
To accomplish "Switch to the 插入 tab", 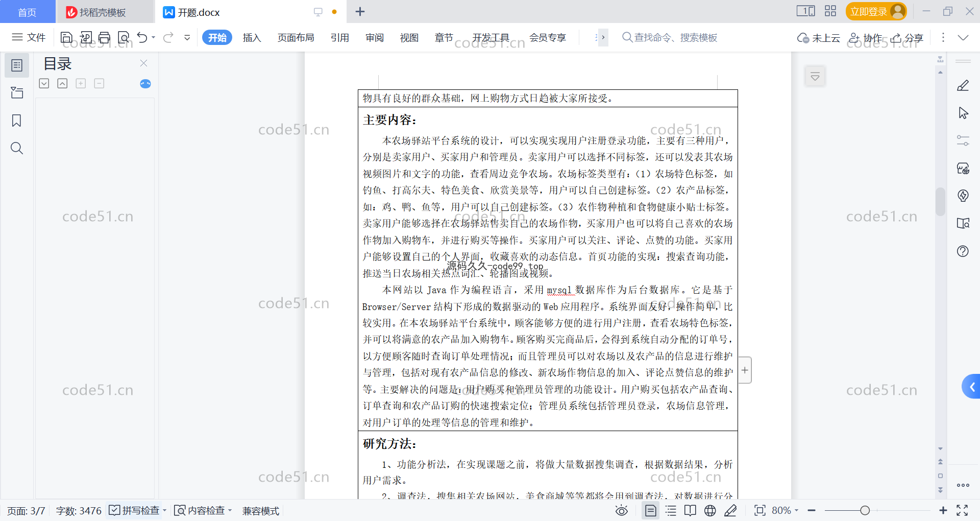I will click(252, 37).
